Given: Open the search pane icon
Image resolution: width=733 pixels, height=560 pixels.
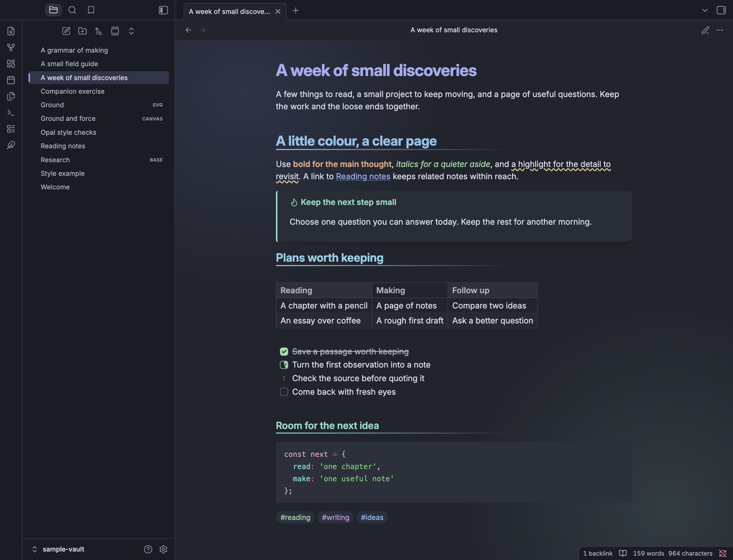Looking at the screenshot, I should pyautogui.click(x=72, y=10).
